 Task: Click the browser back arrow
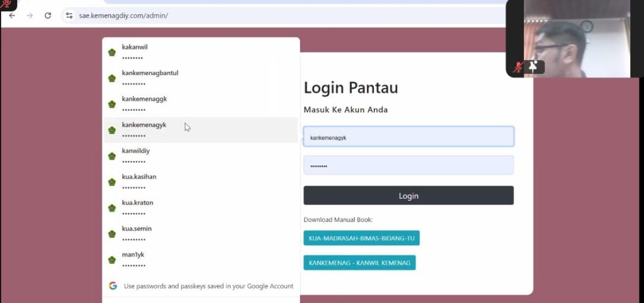(12, 15)
